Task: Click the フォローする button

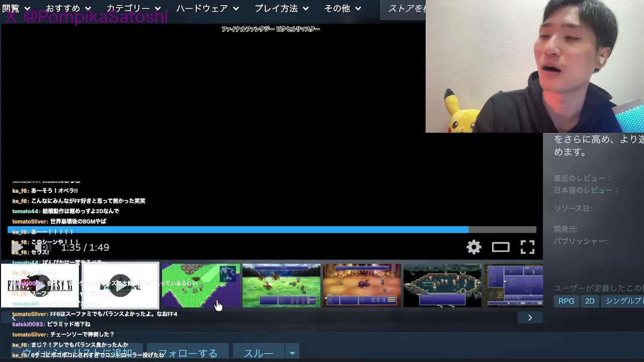Action: 188,353
